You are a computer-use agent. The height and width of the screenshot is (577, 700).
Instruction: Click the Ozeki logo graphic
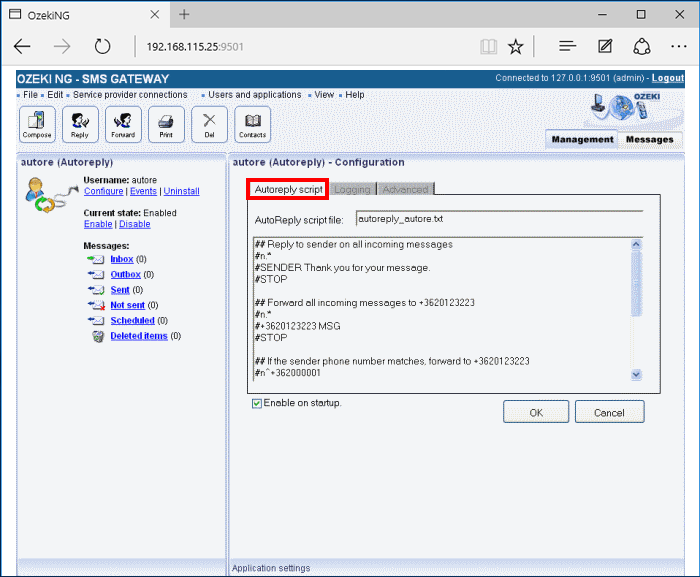625,107
